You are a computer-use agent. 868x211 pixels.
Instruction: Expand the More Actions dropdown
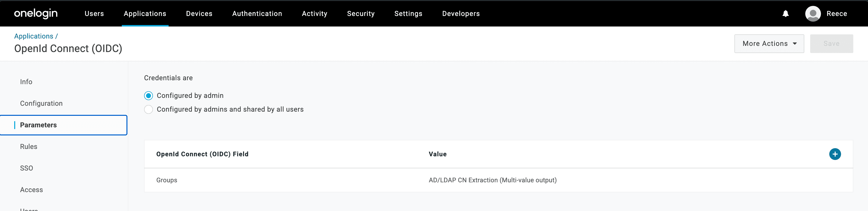769,44
